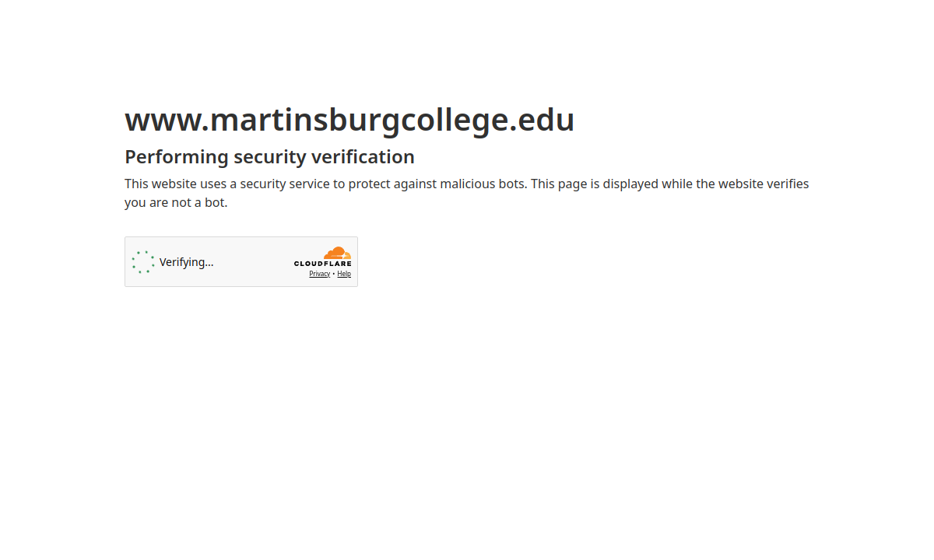Click "website verifies" at the first line's end
This screenshot has height=560, width=934.
[x=764, y=184]
